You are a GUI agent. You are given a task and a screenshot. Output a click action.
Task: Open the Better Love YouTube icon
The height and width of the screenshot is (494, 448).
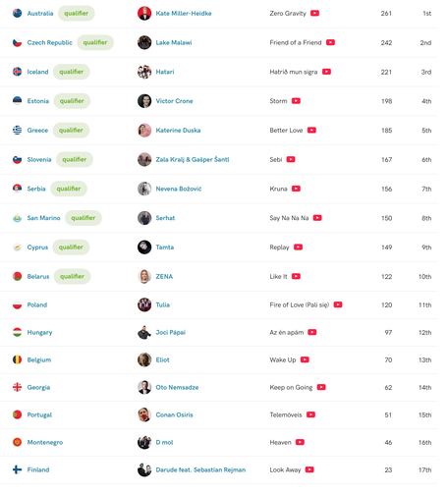(x=311, y=131)
